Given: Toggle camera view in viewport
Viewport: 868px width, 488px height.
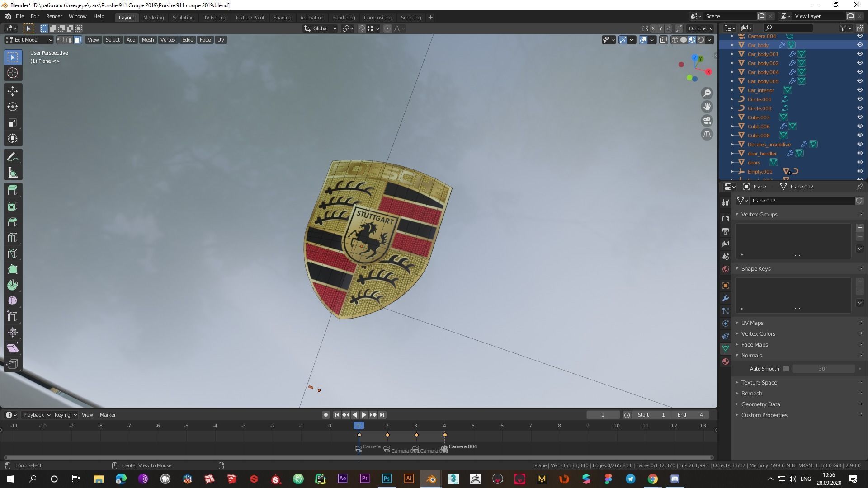Looking at the screenshot, I should 707,121.
